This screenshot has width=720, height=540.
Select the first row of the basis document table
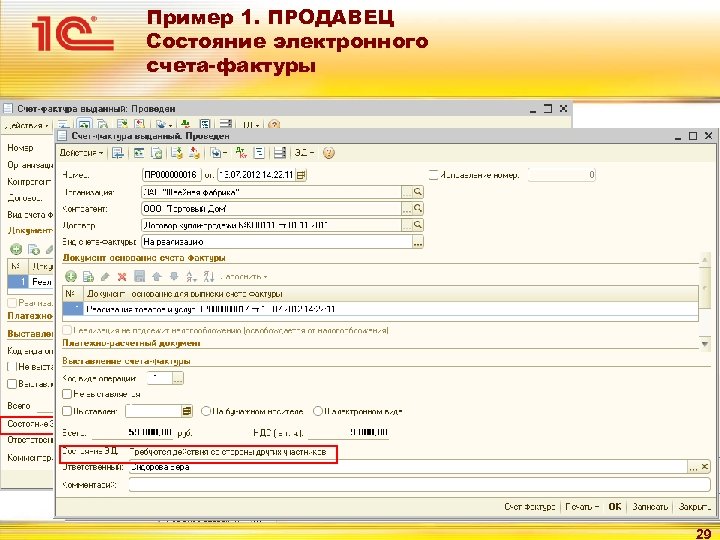tap(380, 309)
